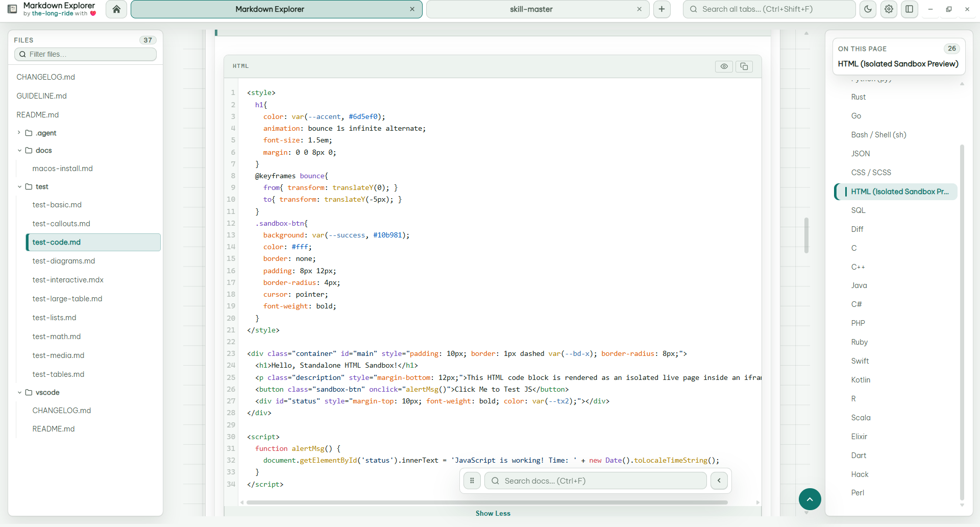Jump to C# section
Image resolution: width=980 pixels, height=527 pixels.
(856, 304)
